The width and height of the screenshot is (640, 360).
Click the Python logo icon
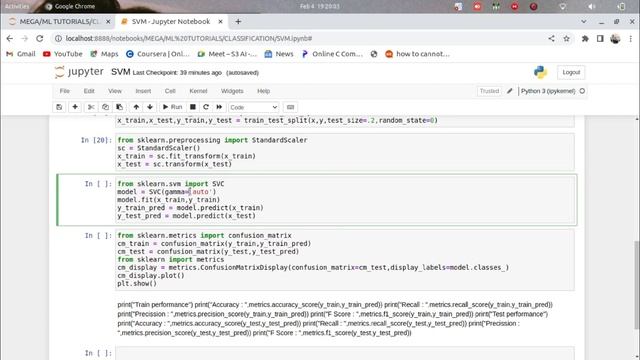[540, 72]
